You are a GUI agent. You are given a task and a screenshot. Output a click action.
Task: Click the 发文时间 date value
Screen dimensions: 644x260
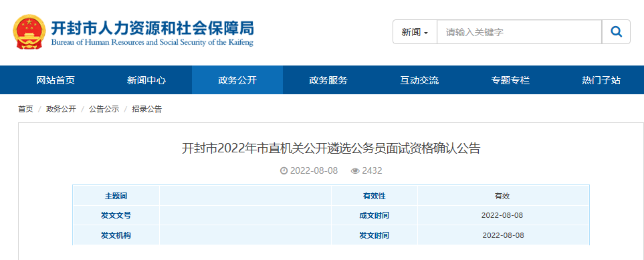(503, 235)
